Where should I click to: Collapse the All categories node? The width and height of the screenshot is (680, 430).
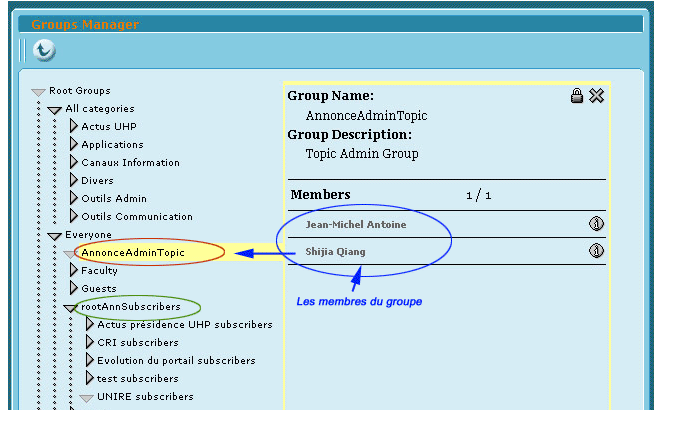tap(54, 109)
